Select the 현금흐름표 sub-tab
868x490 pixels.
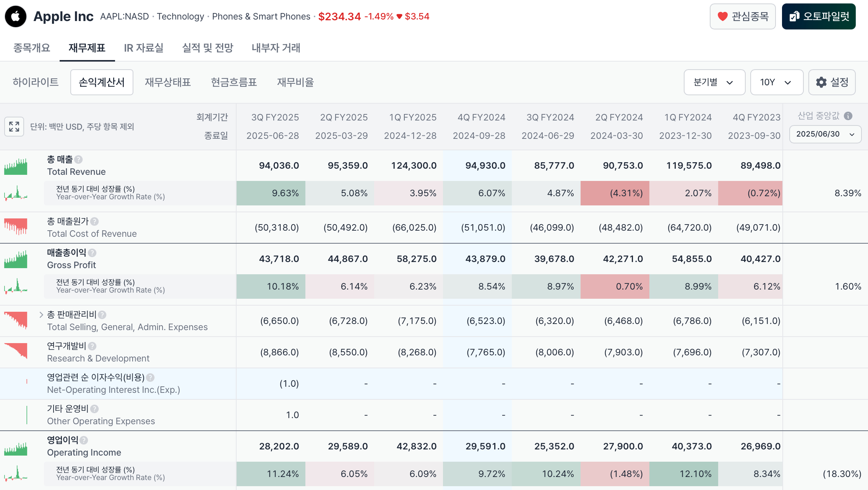(x=234, y=82)
